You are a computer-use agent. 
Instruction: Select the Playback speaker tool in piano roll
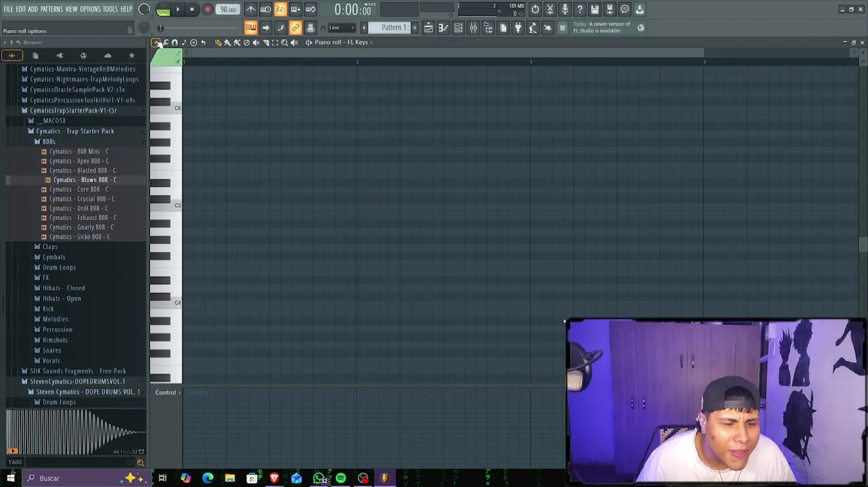pos(294,42)
